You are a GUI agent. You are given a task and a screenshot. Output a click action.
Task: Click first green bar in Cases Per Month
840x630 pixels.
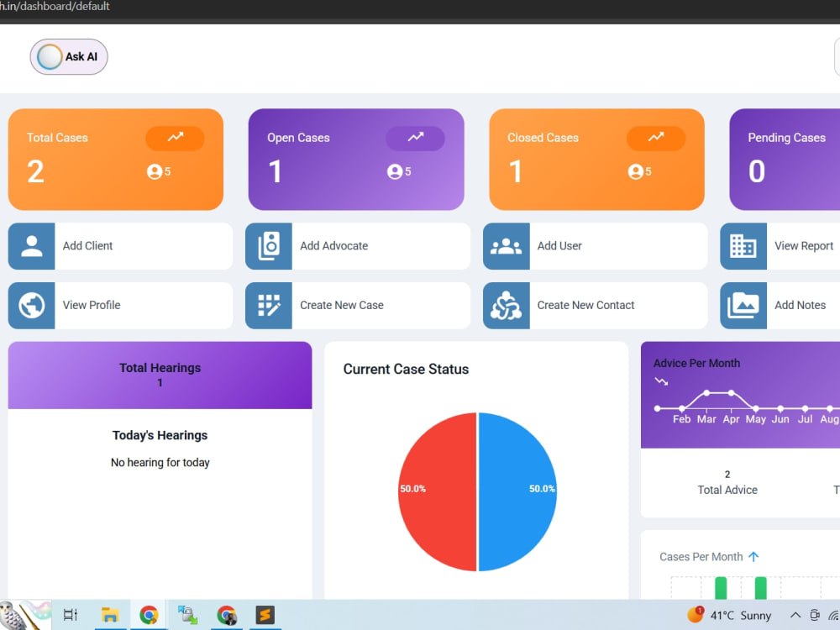point(721,588)
